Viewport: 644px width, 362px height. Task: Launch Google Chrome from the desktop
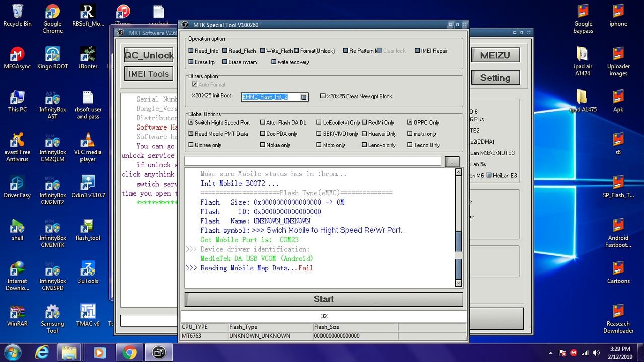(52, 19)
